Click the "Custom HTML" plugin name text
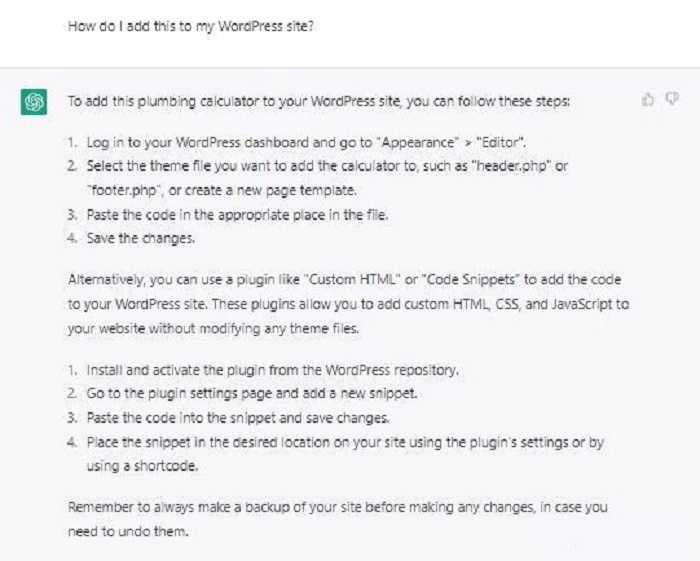The image size is (700, 561). click(x=352, y=280)
